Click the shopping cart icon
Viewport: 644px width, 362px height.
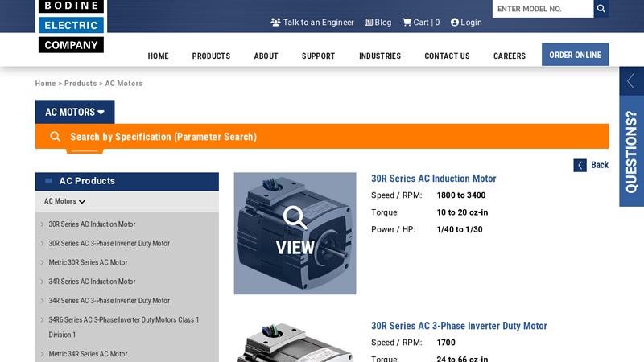[407, 23]
